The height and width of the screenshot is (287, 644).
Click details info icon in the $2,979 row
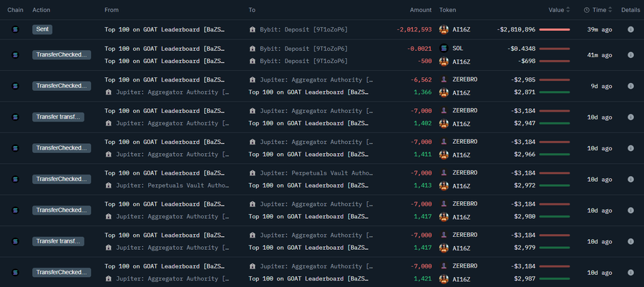pos(630,241)
